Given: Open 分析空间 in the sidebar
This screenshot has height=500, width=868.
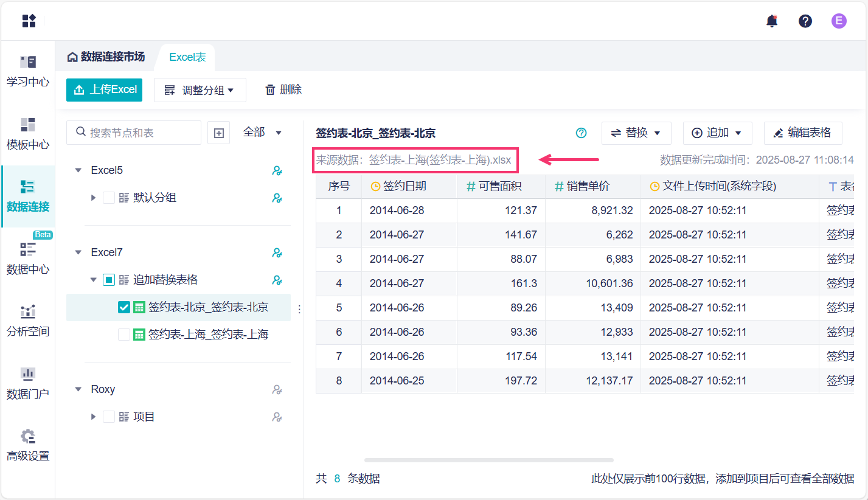Looking at the screenshot, I should 27,320.
